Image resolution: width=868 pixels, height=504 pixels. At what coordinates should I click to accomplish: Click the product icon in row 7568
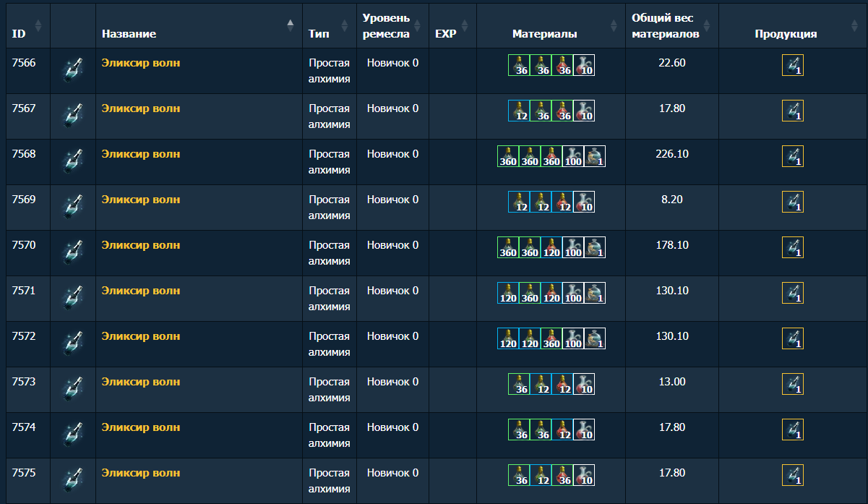[792, 156]
